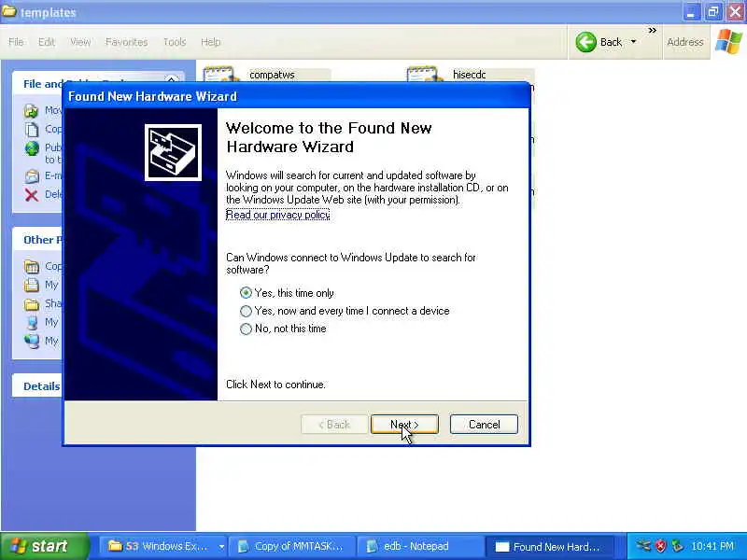The width and height of the screenshot is (747, 560).
Task: Open the Favorites menu in templates window
Action: (x=126, y=42)
